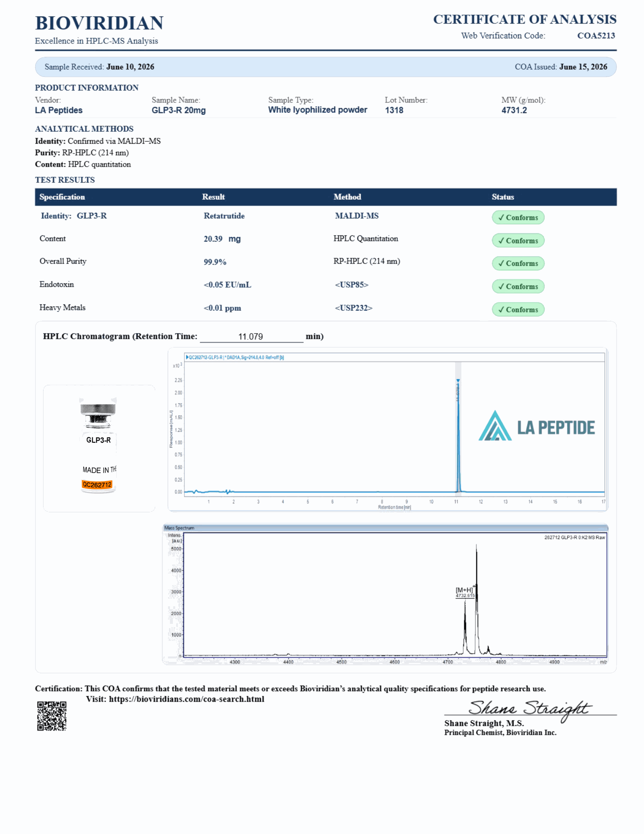Click the Conforms badge for Overall Purity
Screen dimensions: 644x834
tap(518, 264)
